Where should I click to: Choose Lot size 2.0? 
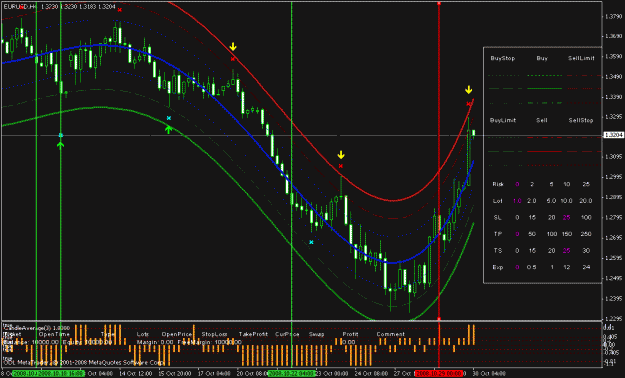[x=532, y=201]
